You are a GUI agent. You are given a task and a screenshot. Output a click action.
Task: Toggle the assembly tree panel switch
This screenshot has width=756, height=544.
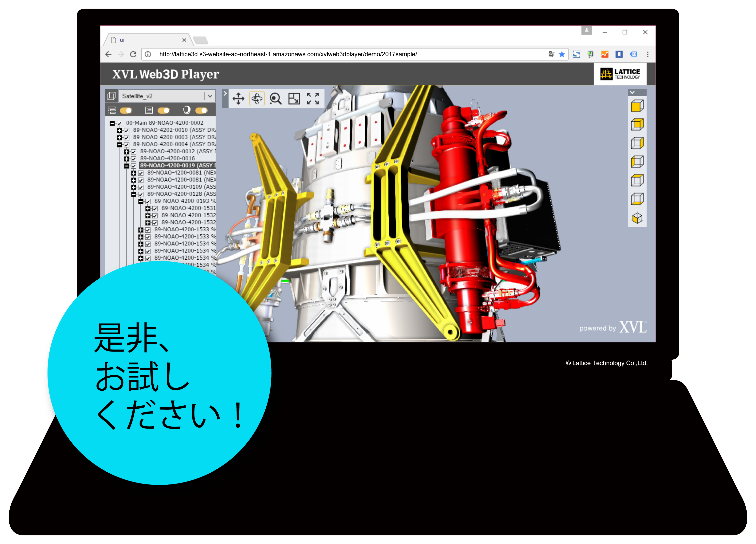pyautogui.click(x=126, y=110)
